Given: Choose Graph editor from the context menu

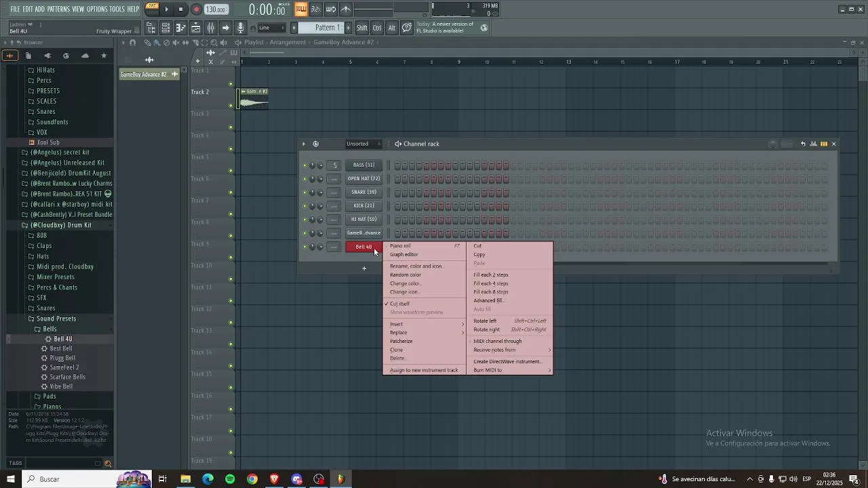Looking at the screenshot, I should [x=425, y=255].
